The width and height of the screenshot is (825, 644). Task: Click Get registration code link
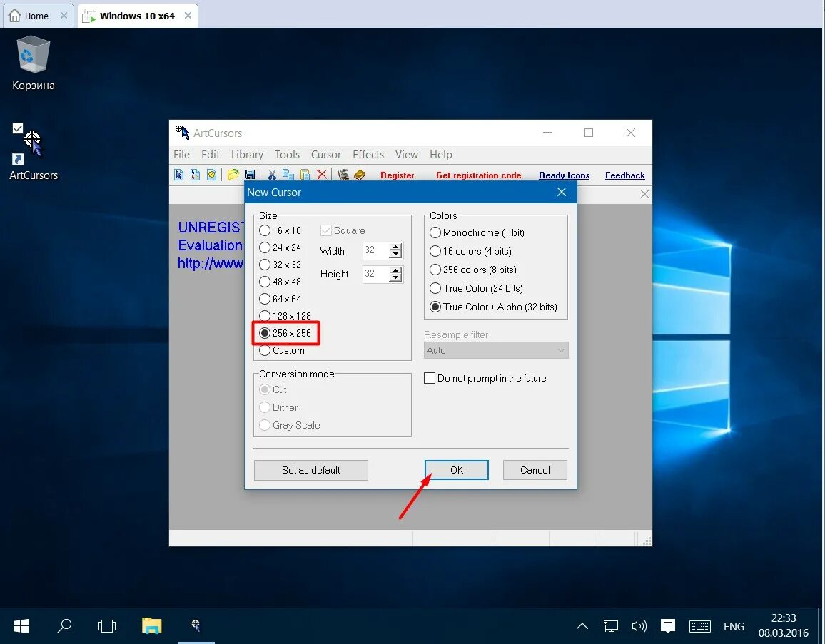coord(478,175)
